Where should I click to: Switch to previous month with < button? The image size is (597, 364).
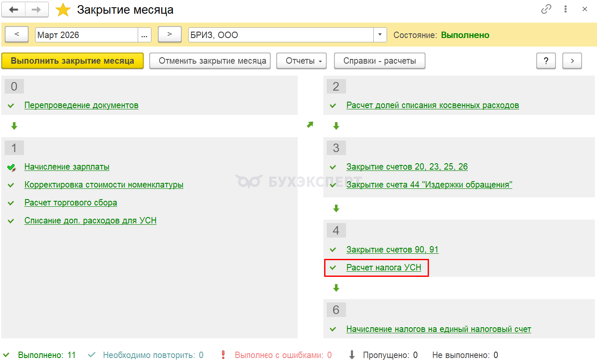tap(17, 35)
